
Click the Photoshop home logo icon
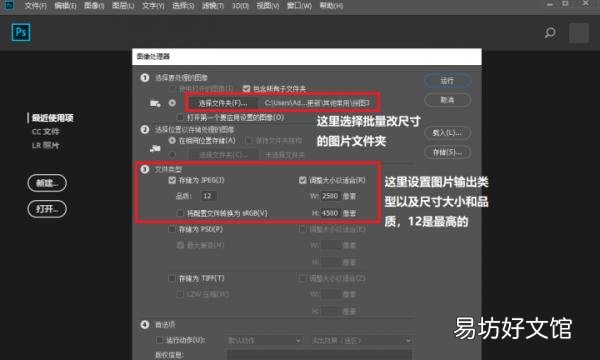click(21, 32)
